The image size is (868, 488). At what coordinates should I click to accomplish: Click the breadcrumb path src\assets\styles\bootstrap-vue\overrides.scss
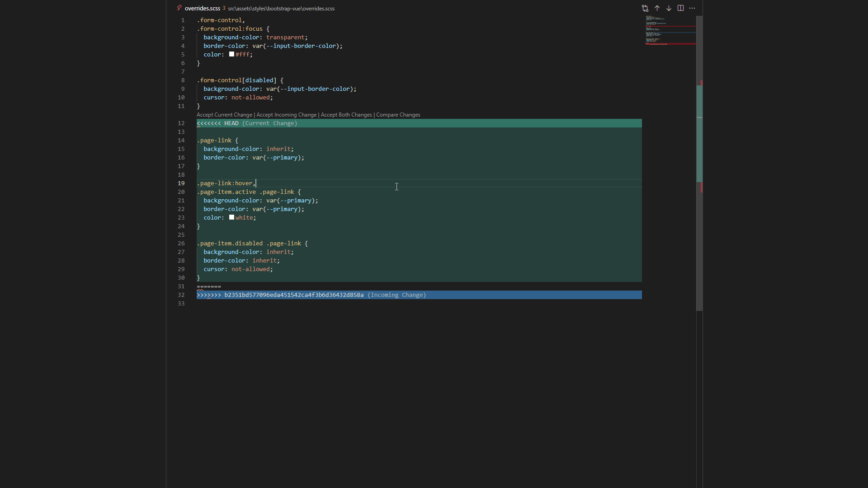click(281, 9)
